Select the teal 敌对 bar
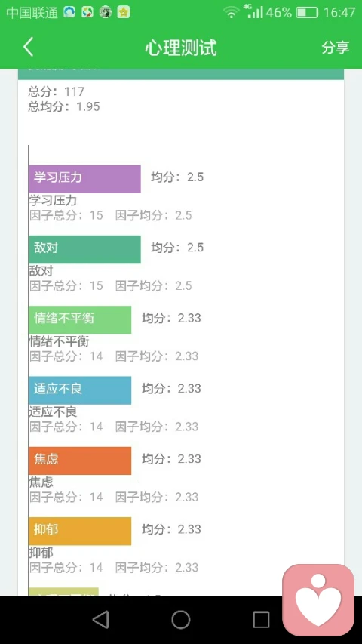This screenshot has width=362, height=644. (x=84, y=249)
